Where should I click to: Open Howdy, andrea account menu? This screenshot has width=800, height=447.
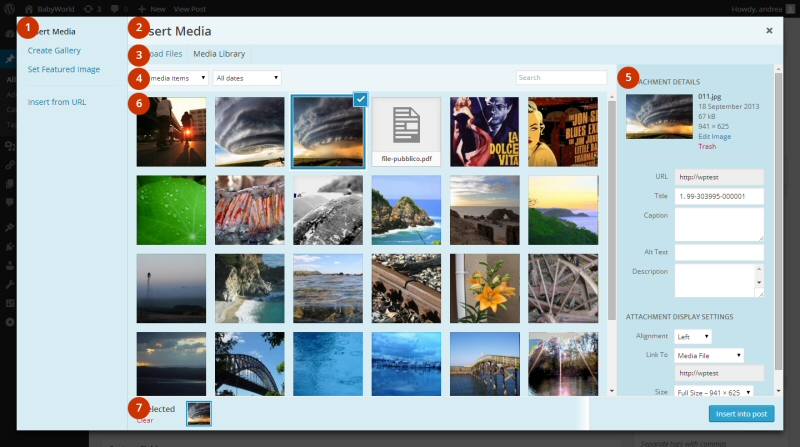pos(762,9)
